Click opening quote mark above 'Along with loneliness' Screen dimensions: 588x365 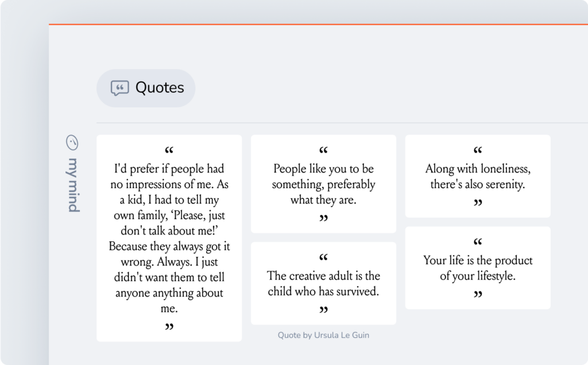[478, 152]
